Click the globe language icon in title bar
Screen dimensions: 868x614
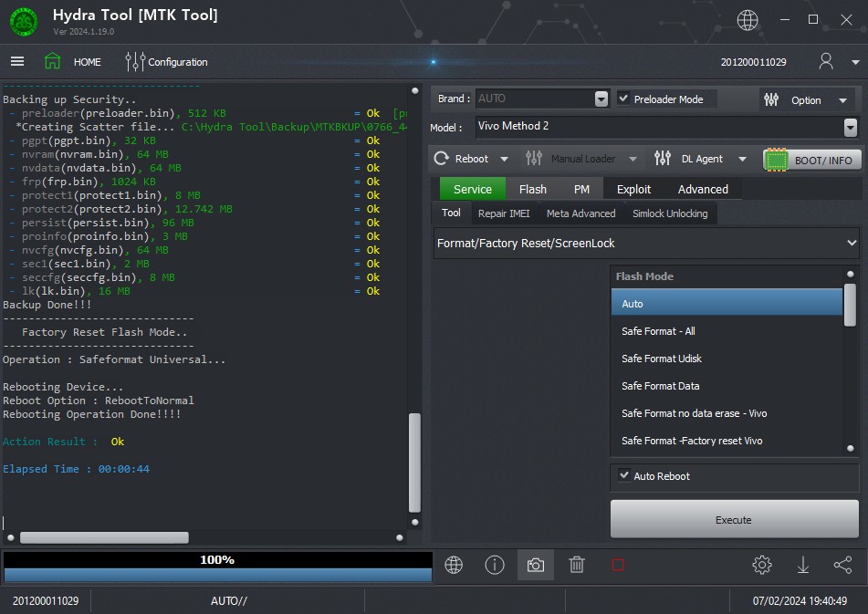pyautogui.click(x=748, y=20)
